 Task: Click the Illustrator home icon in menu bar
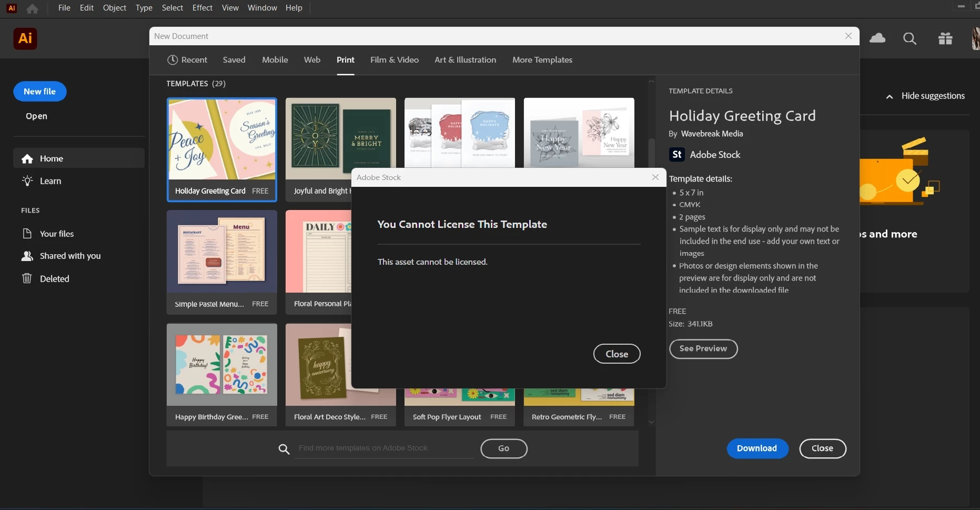tap(32, 8)
